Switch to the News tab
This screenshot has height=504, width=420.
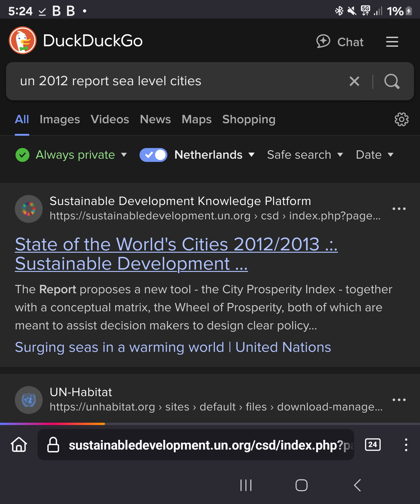coord(155,119)
